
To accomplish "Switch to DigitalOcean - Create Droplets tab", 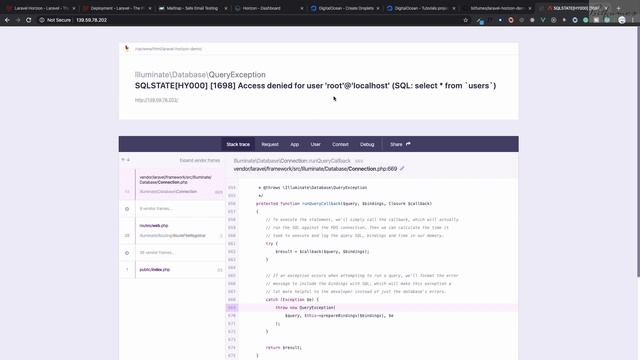I will (x=344, y=8).
